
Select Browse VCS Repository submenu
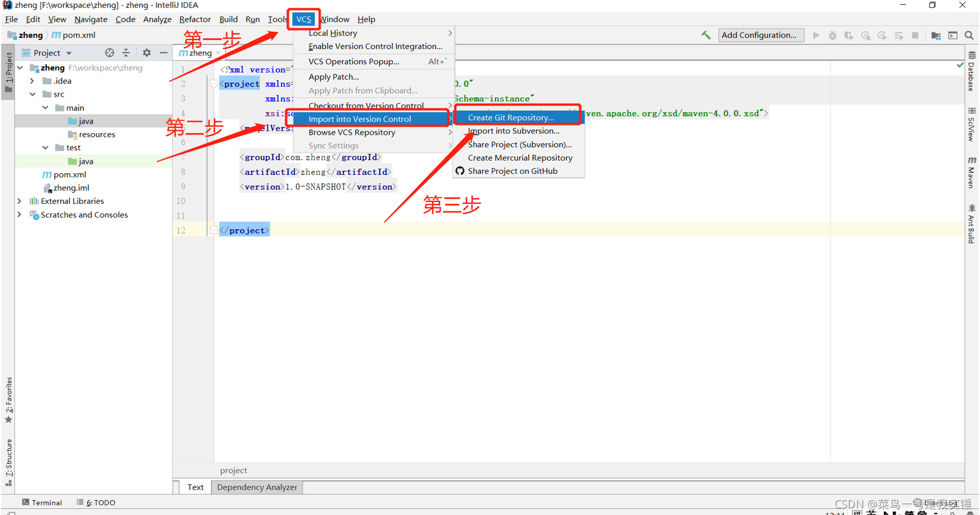[x=373, y=133]
